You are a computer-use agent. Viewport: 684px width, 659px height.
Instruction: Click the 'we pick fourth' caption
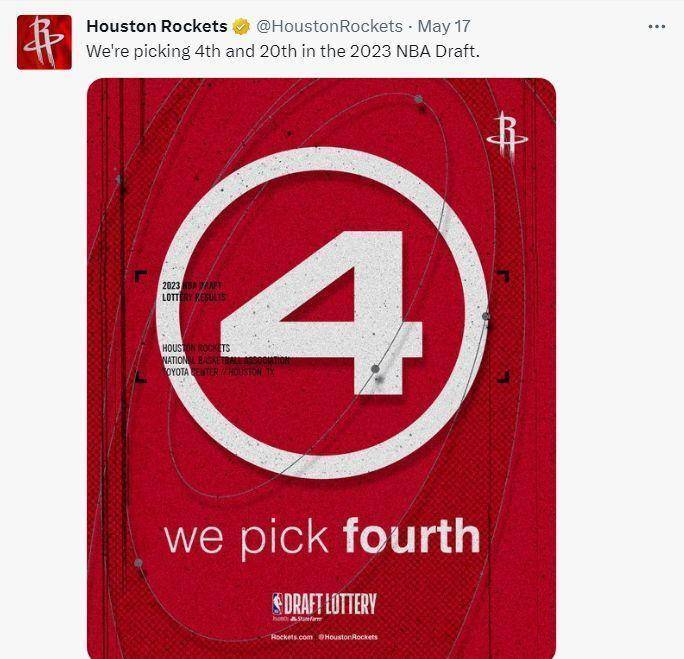coord(322,537)
